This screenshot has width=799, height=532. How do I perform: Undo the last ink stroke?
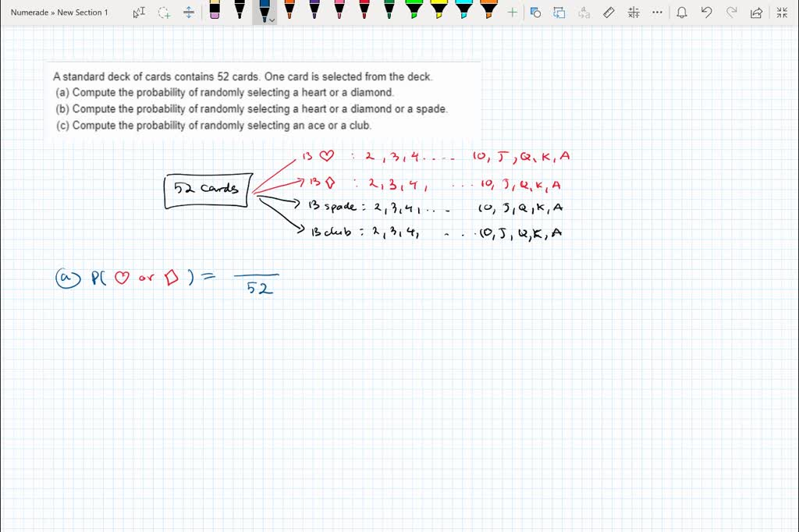(706, 12)
